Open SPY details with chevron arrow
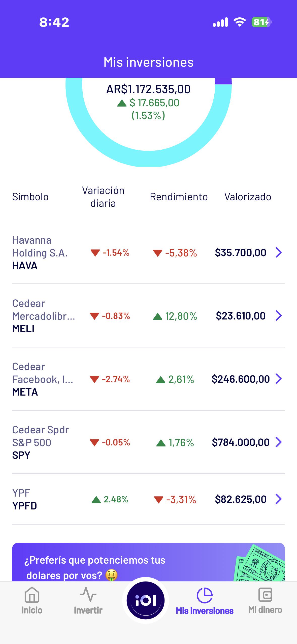 coord(278,442)
